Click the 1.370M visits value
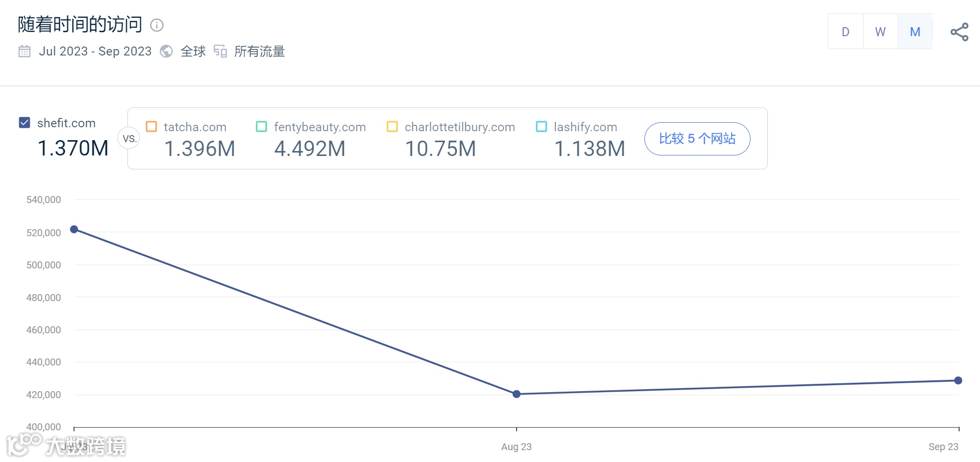The image size is (980, 462). click(x=73, y=148)
